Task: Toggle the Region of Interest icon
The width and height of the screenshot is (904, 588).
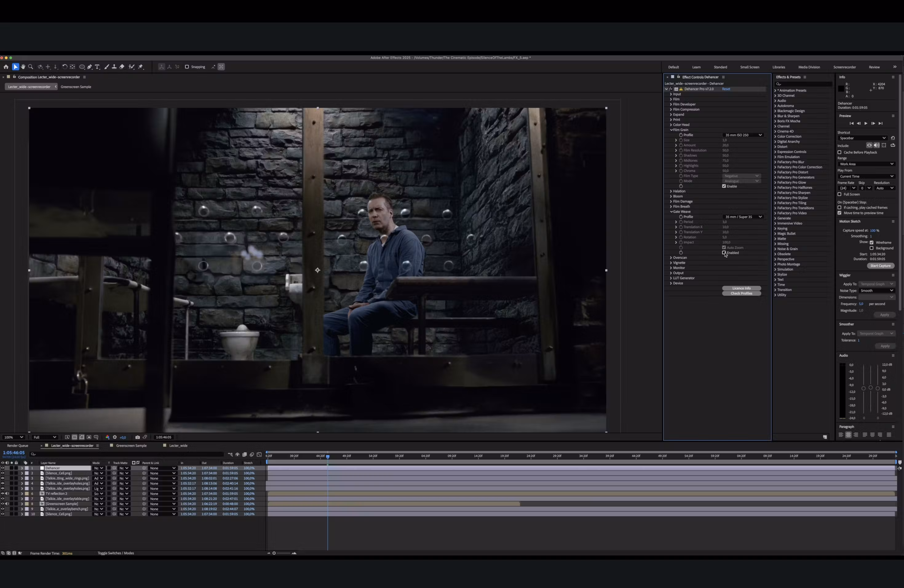Action: (89, 437)
